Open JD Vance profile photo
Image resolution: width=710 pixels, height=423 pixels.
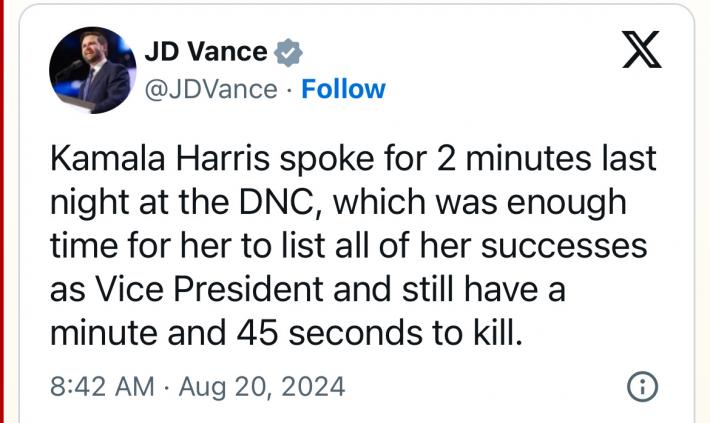(93, 70)
